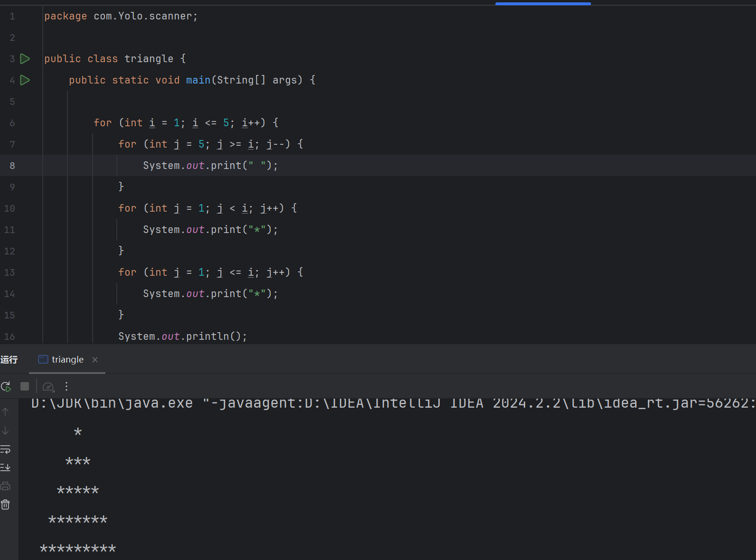Run the triangle class from gutter icon
This screenshot has height=560, width=756.
pyautogui.click(x=25, y=59)
